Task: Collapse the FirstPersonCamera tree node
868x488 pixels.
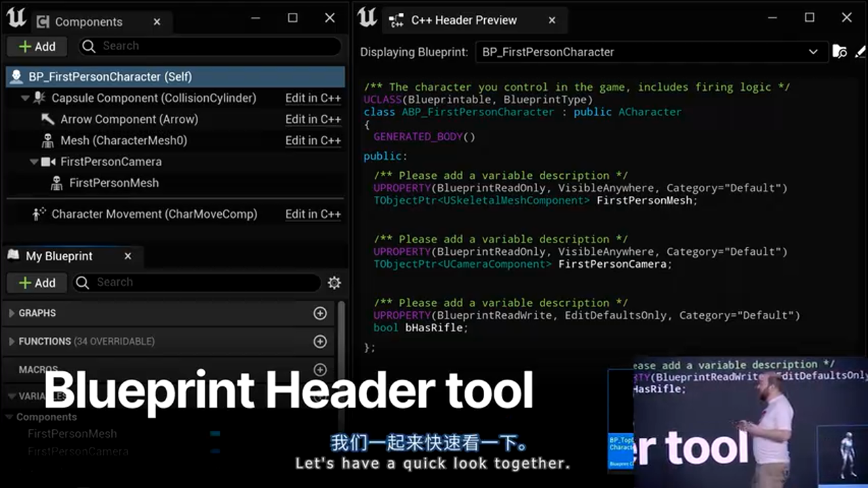Action: coord(34,162)
